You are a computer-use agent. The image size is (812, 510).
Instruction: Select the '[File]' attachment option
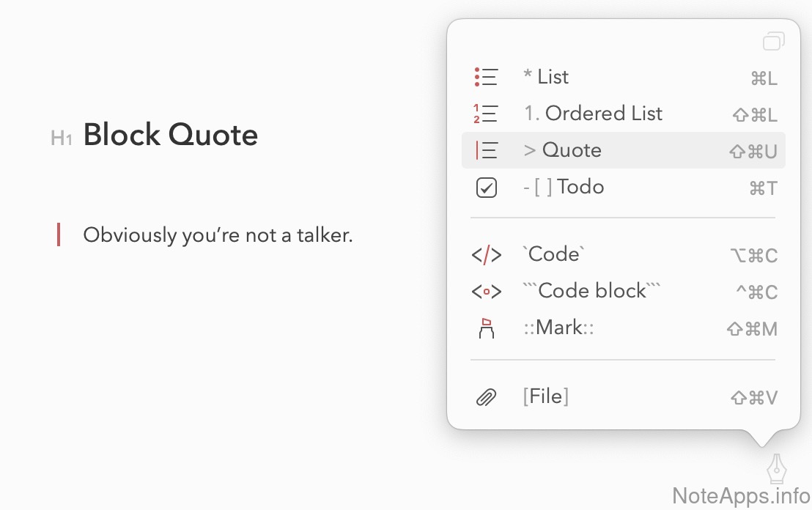coord(545,396)
